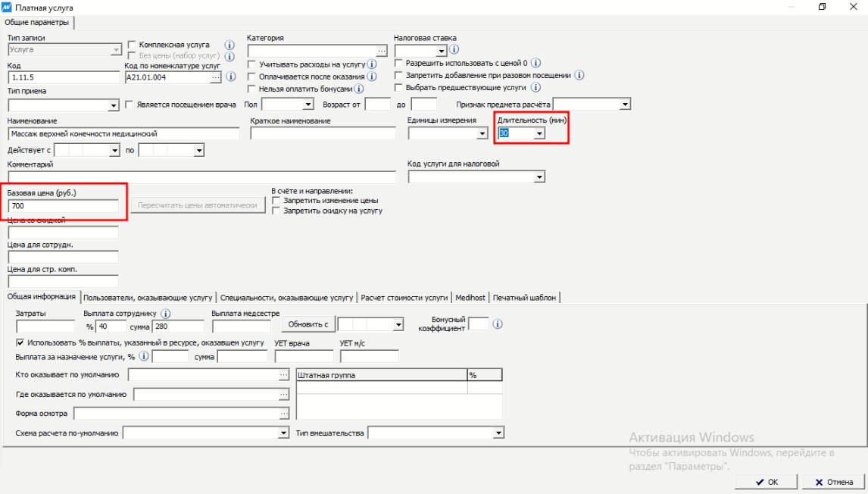Click the Обновить с button
The width and height of the screenshot is (868, 494).
coord(308,325)
